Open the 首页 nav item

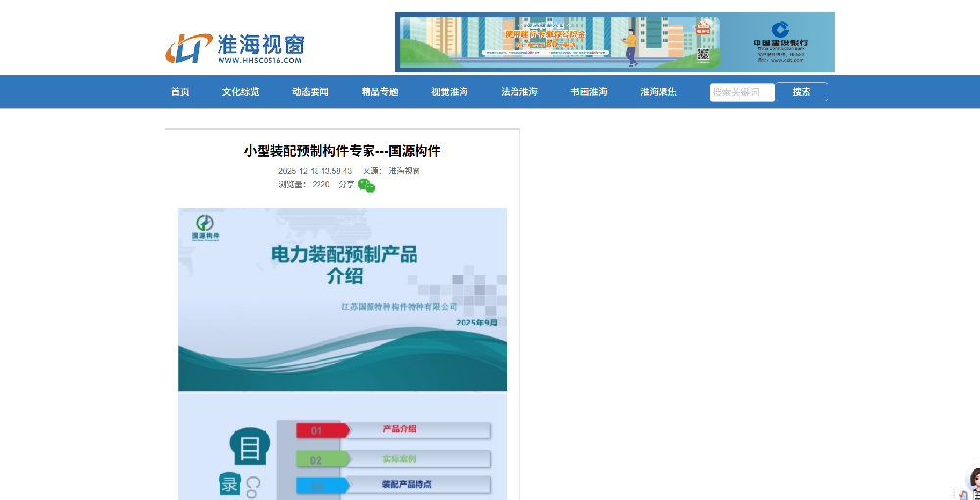coord(180,92)
